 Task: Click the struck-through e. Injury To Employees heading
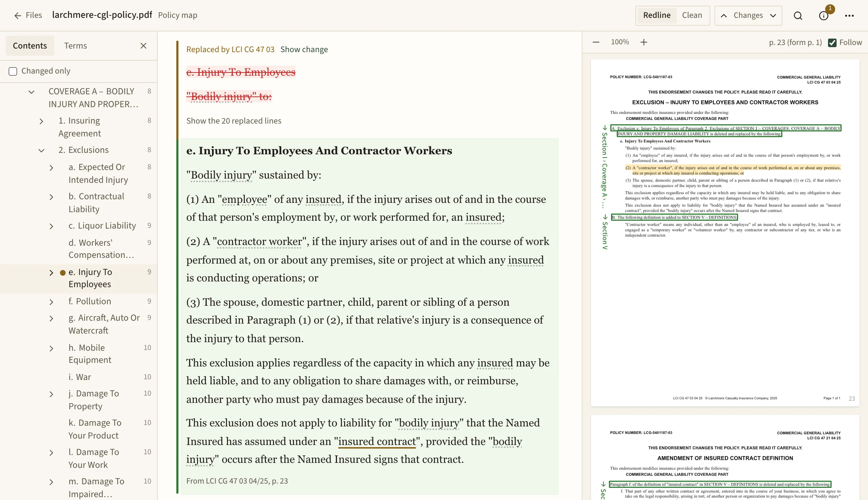click(x=241, y=72)
